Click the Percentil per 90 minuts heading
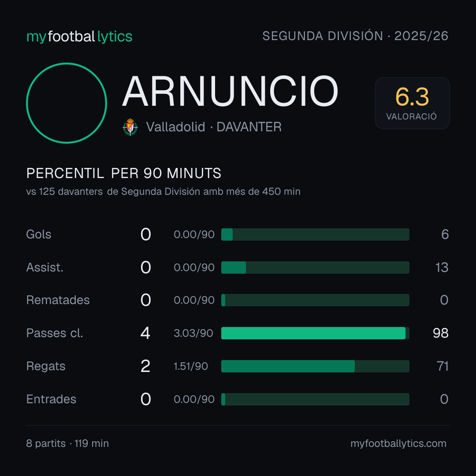The height and width of the screenshot is (476, 476). tap(123, 173)
